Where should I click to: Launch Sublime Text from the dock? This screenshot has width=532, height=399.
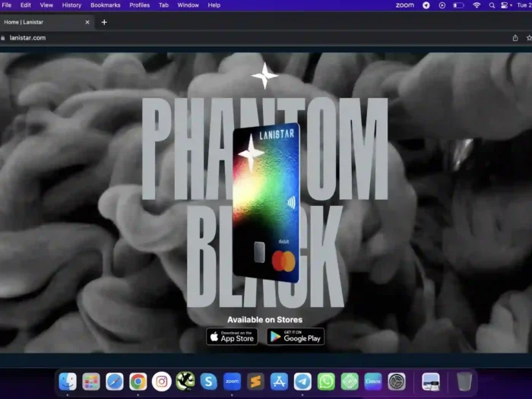255,382
